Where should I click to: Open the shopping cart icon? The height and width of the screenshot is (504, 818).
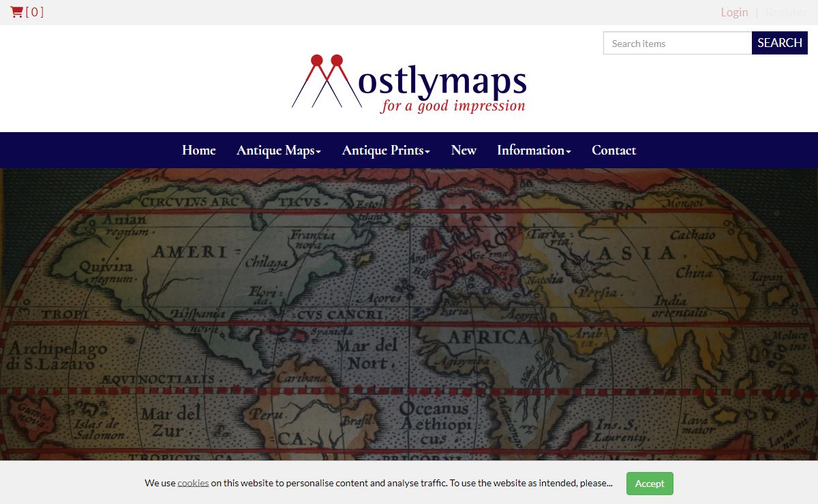coord(16,12)
